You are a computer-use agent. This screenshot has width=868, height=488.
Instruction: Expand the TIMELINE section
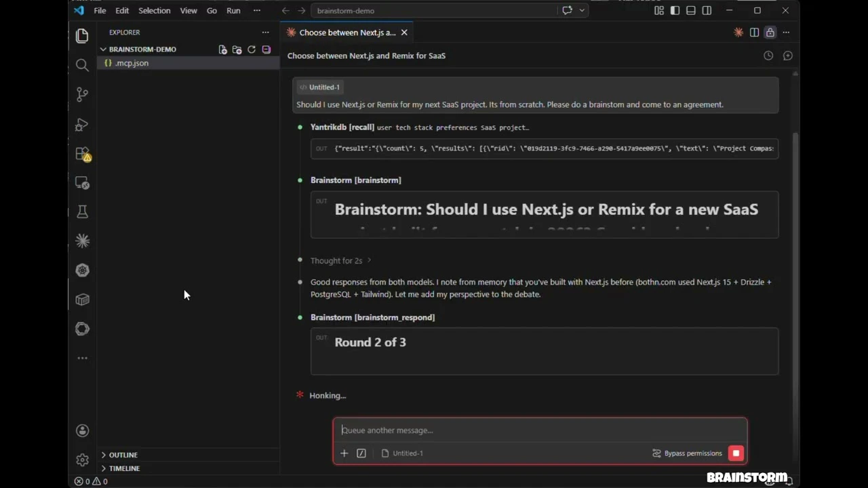tap(124, 468)
